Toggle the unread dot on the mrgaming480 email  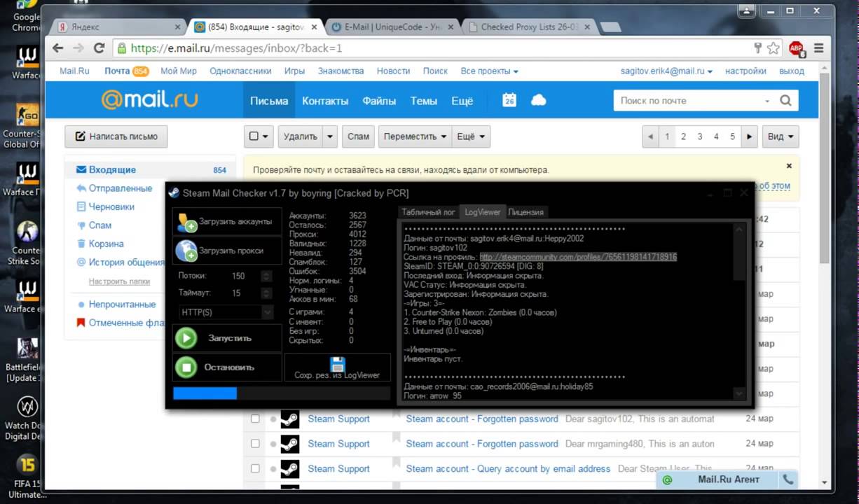tap(273, 444)
